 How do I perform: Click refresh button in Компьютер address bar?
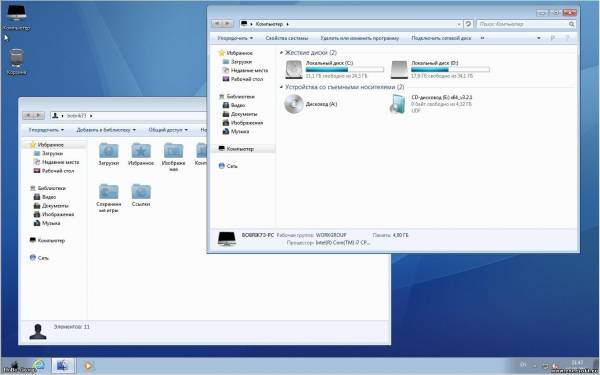point(468,24)
